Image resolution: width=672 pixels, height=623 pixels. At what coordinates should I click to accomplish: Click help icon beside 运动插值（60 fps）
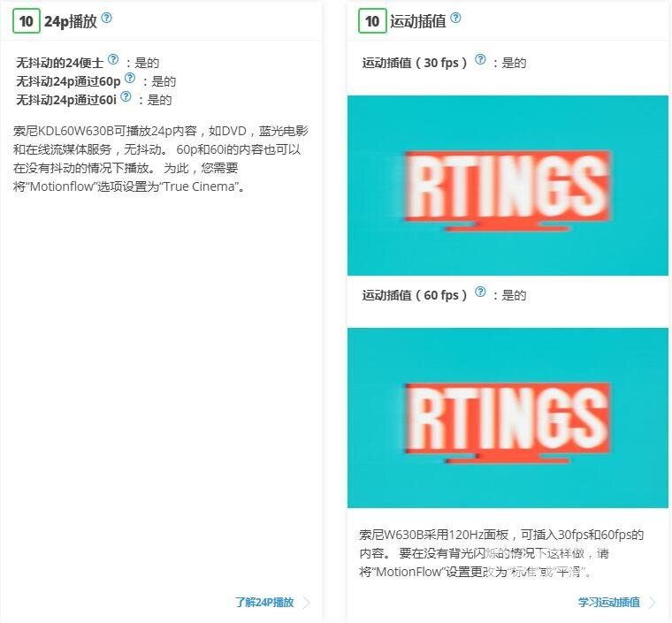[x=480, y=292]
